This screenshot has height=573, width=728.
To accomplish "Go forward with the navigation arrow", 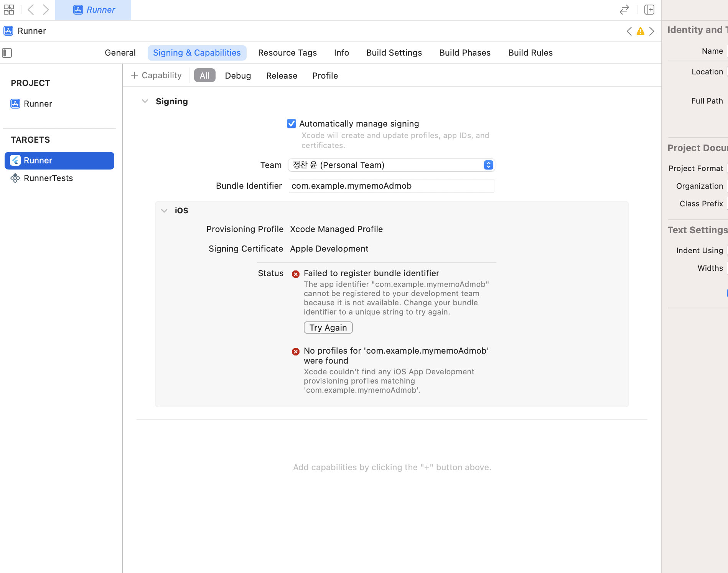I will 46,10.
